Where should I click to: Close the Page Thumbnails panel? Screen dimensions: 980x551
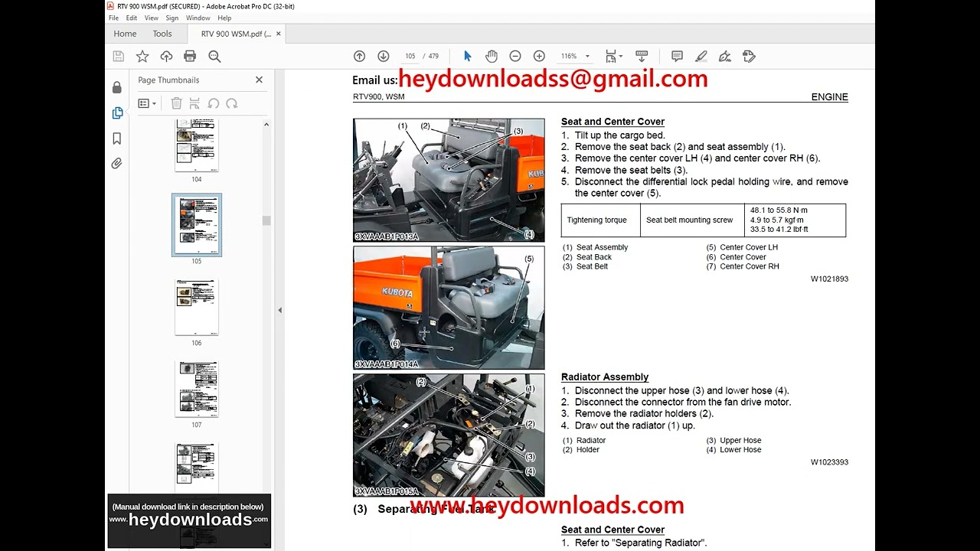(x=259, y=80)
